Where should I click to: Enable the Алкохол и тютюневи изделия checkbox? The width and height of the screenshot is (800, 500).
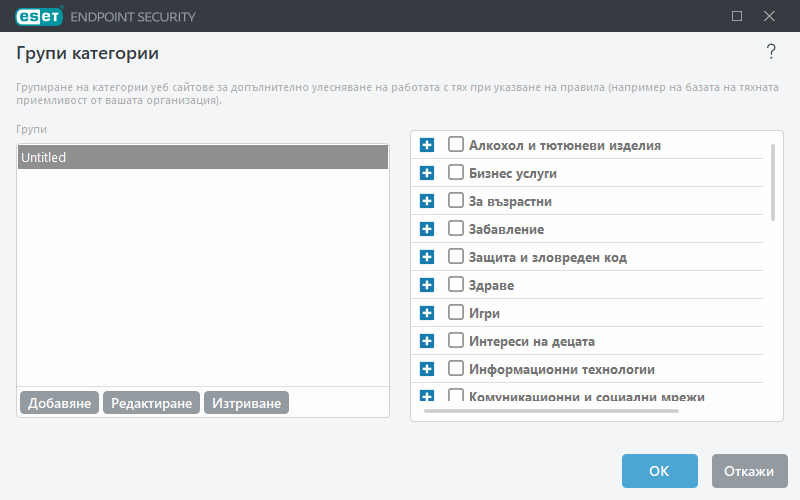[x=456, y=145]
